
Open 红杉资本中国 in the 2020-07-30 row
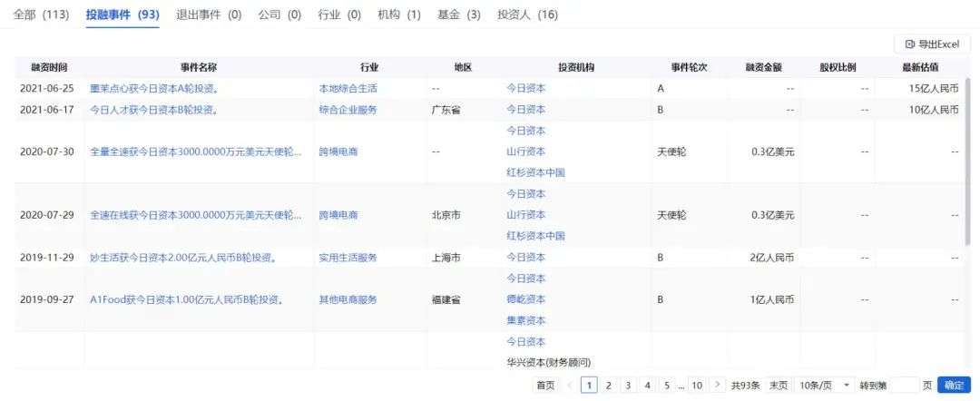click(x=535, y=172)
